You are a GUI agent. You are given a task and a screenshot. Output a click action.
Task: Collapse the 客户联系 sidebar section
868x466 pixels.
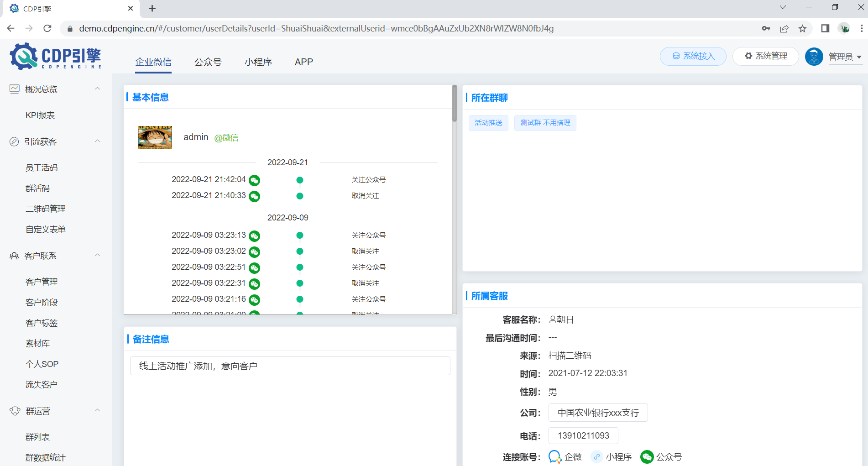[97, 255]
